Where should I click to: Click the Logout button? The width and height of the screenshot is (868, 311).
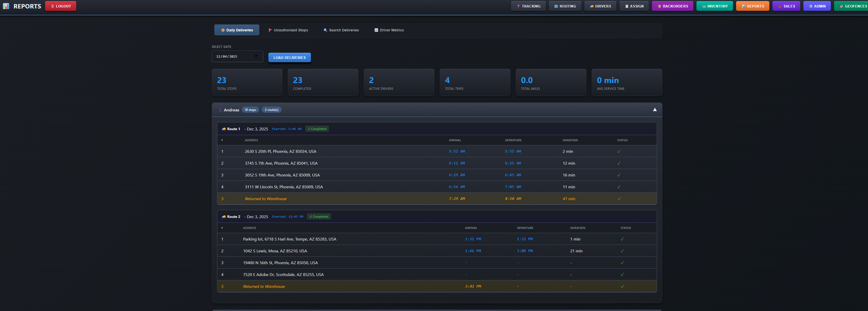pyautogui.click(x=61, y=6)
